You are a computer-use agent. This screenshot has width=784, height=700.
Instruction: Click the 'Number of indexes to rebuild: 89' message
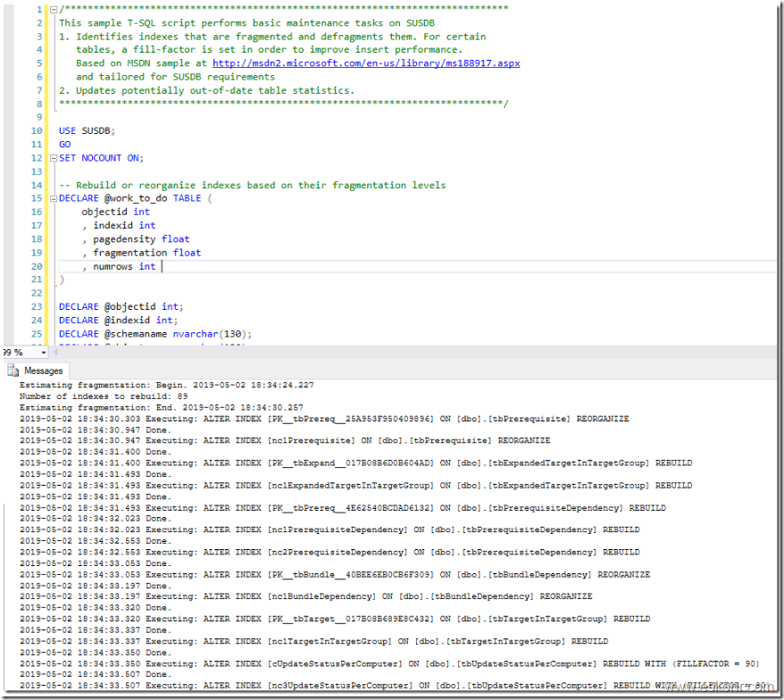tap(103, 396)
